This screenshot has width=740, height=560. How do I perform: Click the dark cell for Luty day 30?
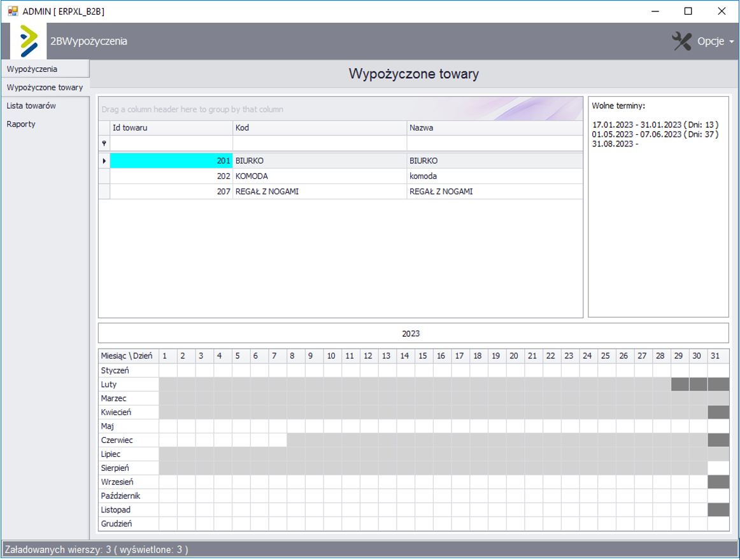pos(699,384)
